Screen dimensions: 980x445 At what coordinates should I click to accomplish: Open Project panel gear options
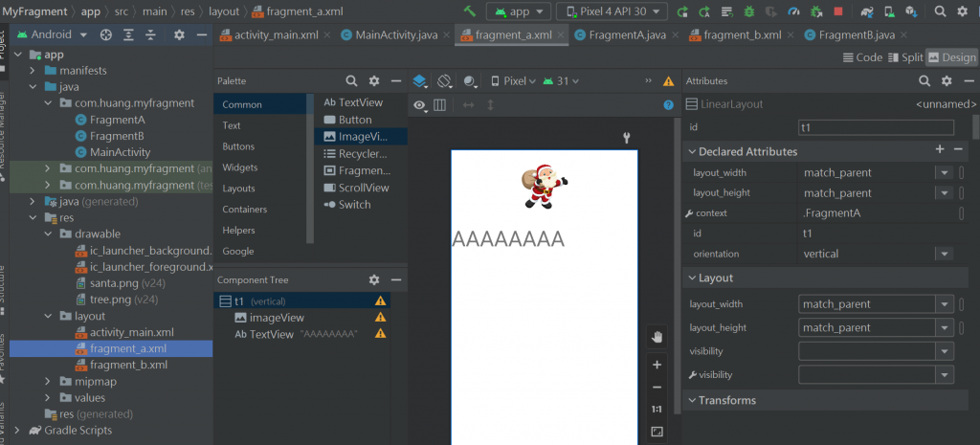click(179, 35)
